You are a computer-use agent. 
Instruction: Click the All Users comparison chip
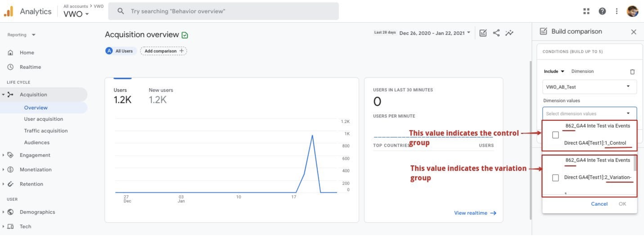pos(121,51)
